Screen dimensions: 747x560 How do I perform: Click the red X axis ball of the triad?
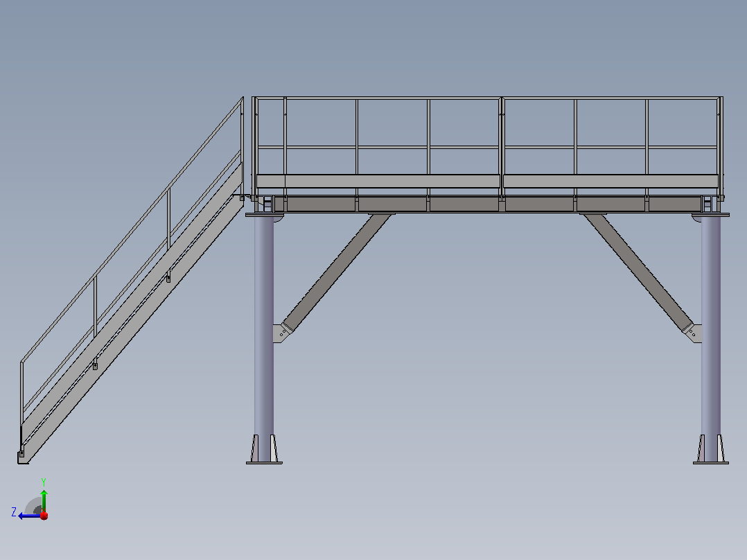pyautogui.click(x=44, y=516)
